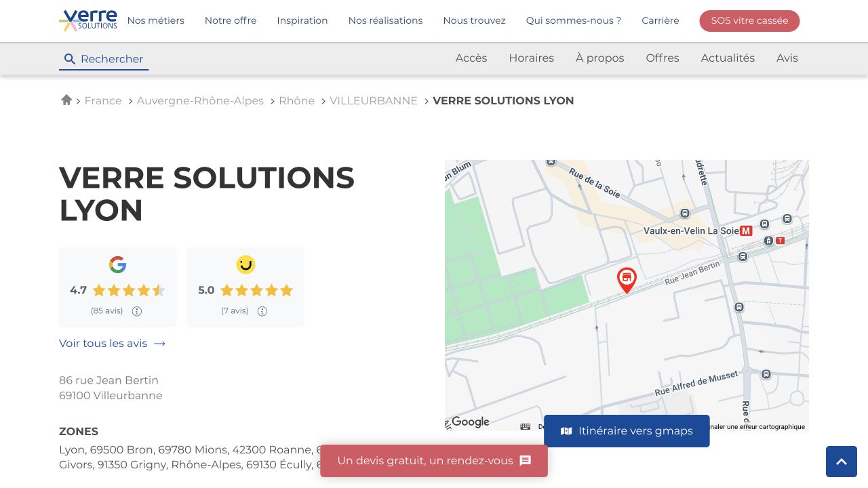This screenshot has height=488, width=868.
Task: Jump to Offres section
Action: [663, 58]
